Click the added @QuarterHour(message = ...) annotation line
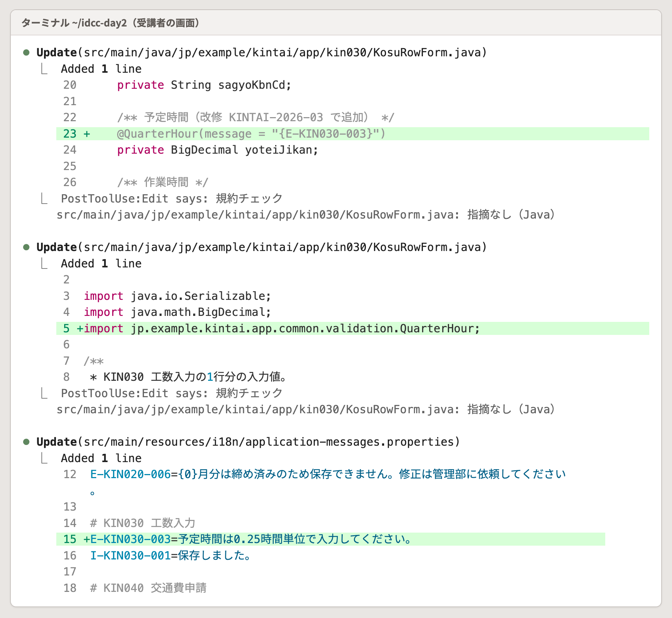672x618 pixels. click(353, 134)
